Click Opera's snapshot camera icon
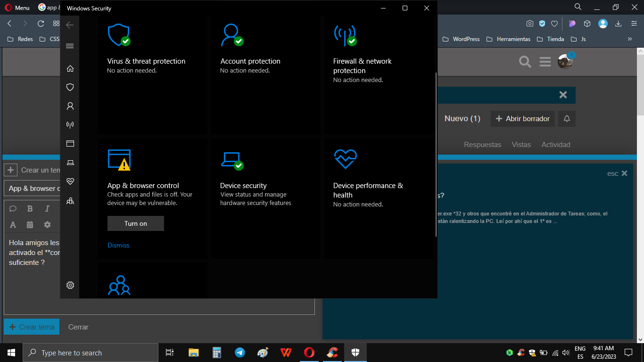 (x=530, y=24)
